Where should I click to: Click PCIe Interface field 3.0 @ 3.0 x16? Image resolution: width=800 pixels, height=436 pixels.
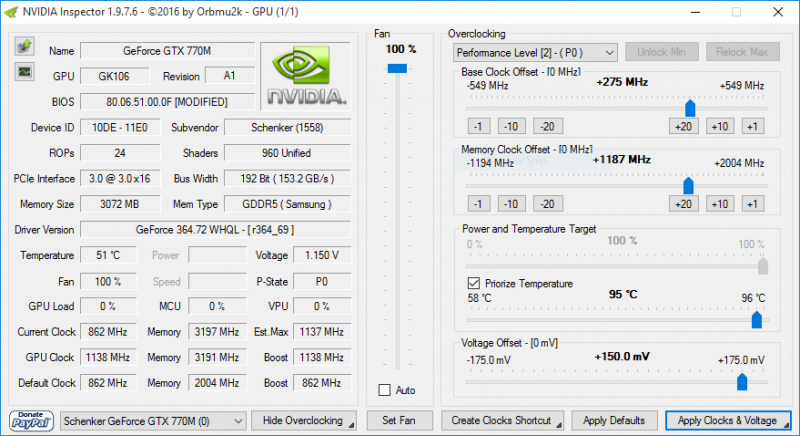pyautogui.click(x=120, y=178)
